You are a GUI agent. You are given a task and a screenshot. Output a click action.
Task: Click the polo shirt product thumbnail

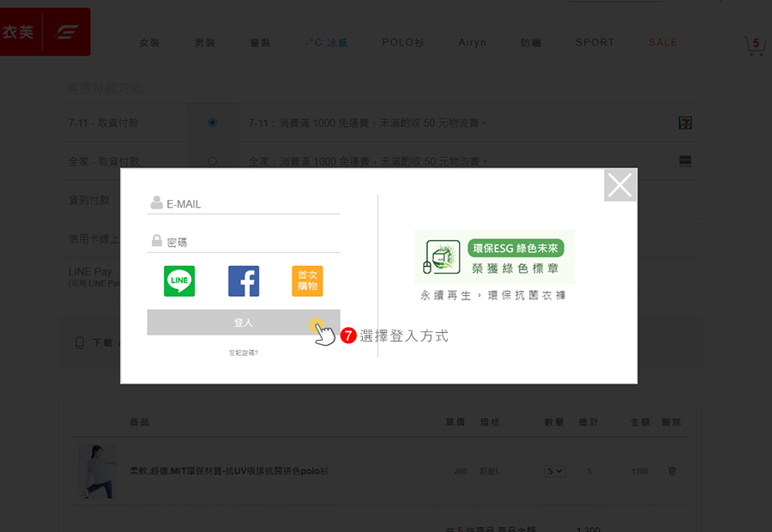pos(97,471)
